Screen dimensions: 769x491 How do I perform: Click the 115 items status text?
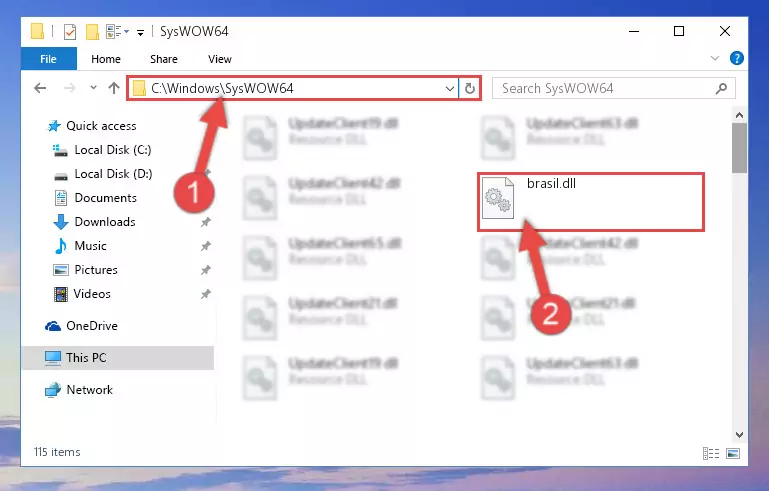pyautogui.click(x=57, y=452)
